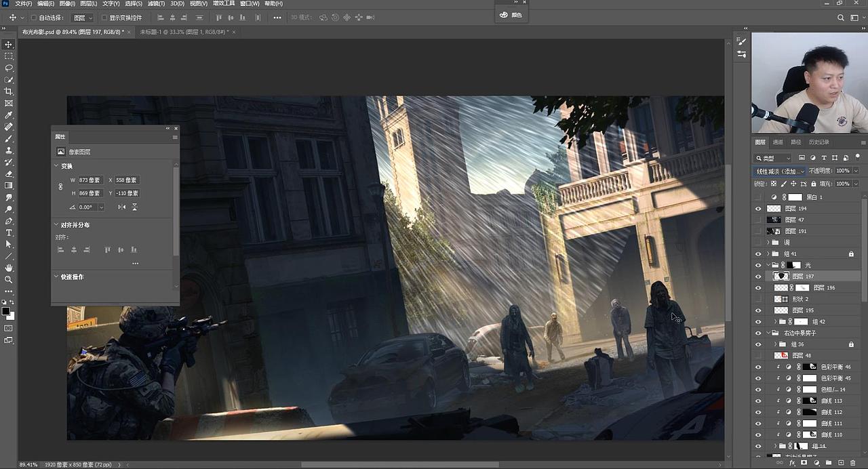Viewport: 868px width, 469px height.
Task: Open the 窗口(W) menu
Action: (250, 4)
